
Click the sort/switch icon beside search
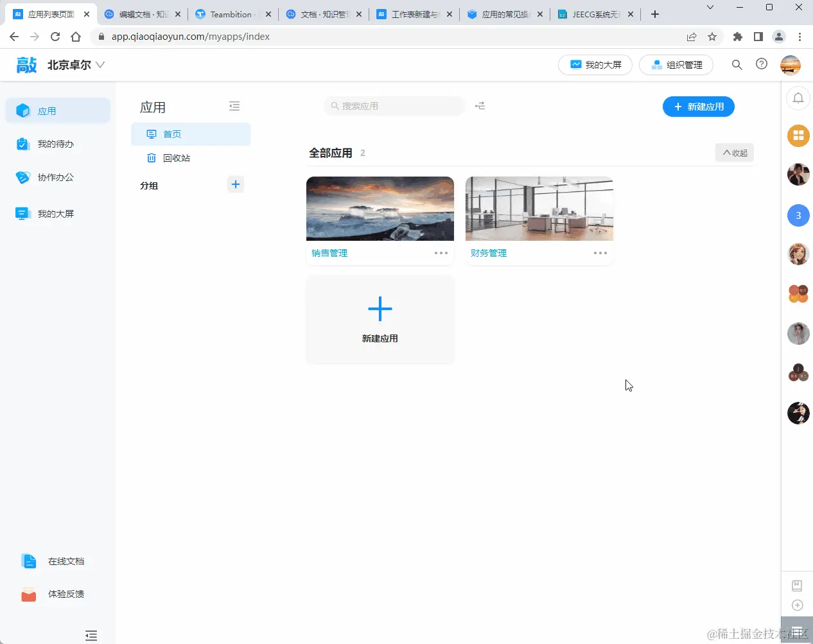480,106
